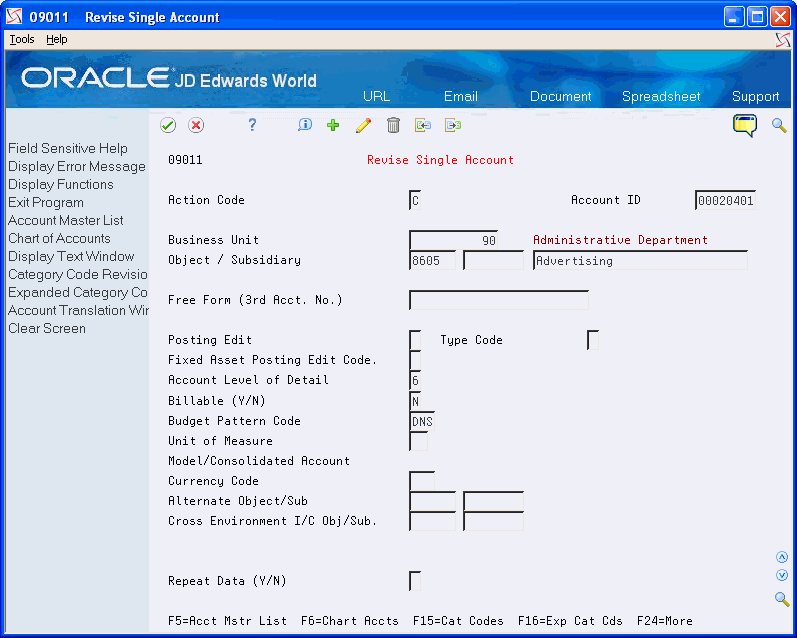Viewport: 797px width, 638px height.
Task: Open Account Translation Window link
Action: [78, 310]
